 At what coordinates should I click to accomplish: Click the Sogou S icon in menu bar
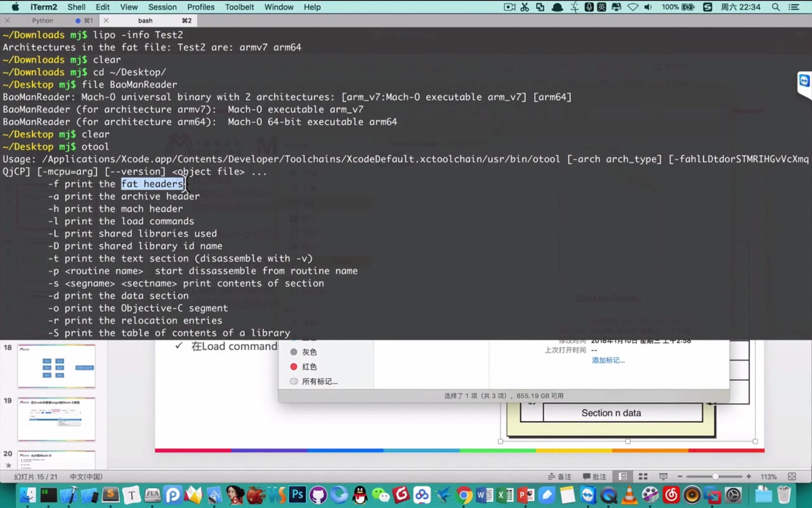(x=707, y=7)
